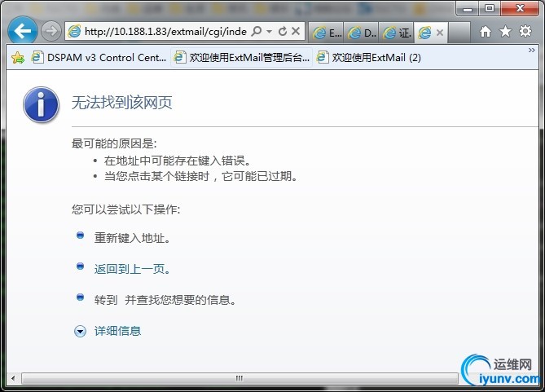
Task: Click the IE page icon in address bar
Action: pyautogui.click(x=74, y=31)
